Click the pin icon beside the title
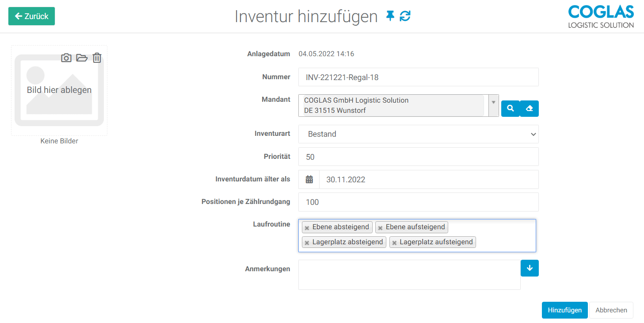This screenshot has width=644, height=323. (x=390, y=16)
